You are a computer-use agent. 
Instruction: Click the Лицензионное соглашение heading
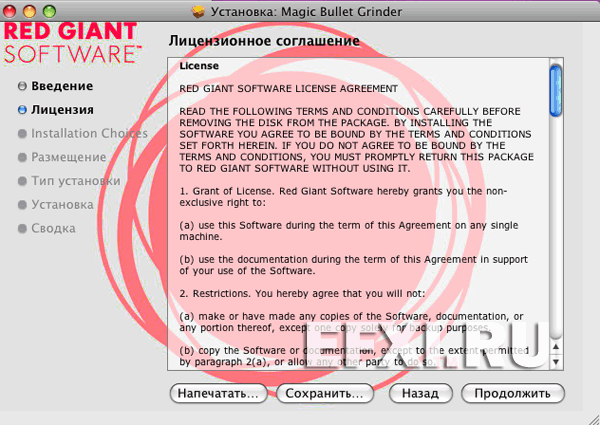point(264,41)
